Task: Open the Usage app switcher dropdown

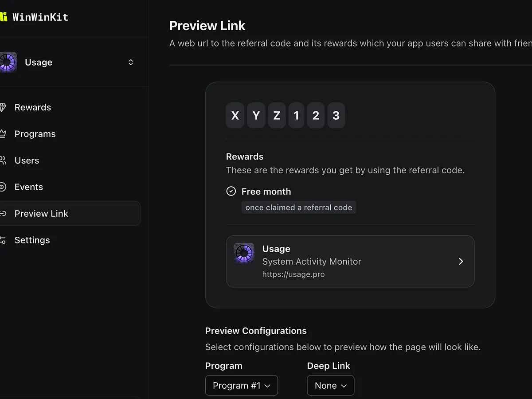Action: (130, 62)
